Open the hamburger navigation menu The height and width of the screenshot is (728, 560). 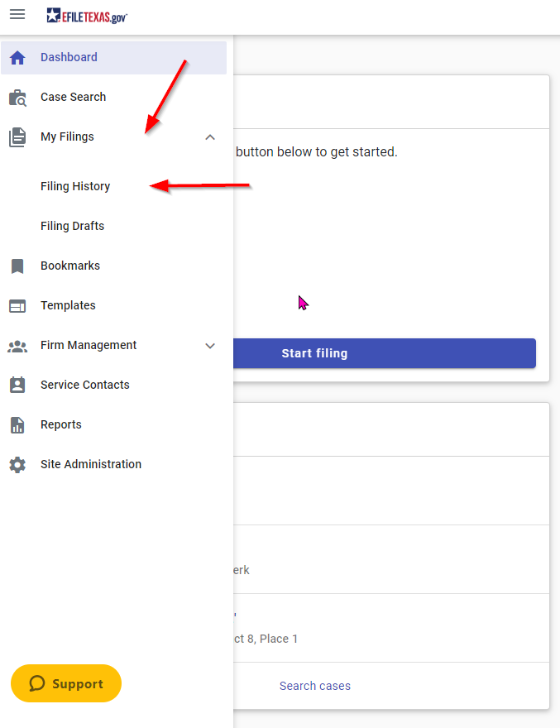pos(17,14)
